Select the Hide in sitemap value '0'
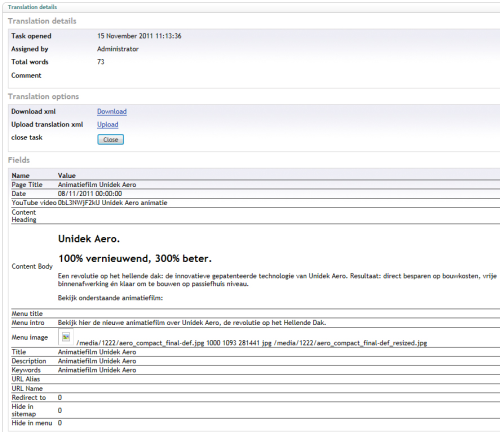The height and width of the screenshot is (432, 500). [x=60, y=410]
